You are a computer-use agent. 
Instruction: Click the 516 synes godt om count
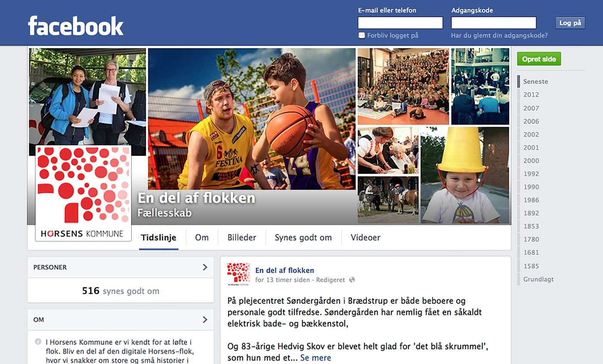pyautogui.click(x=121, y=291)
